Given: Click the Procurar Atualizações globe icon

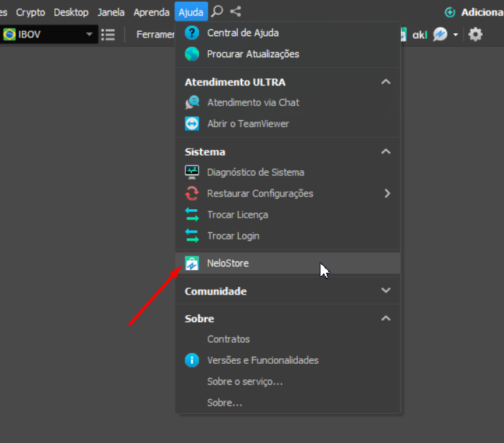Looking at the screenshot, I should click(x=192, y=54).
